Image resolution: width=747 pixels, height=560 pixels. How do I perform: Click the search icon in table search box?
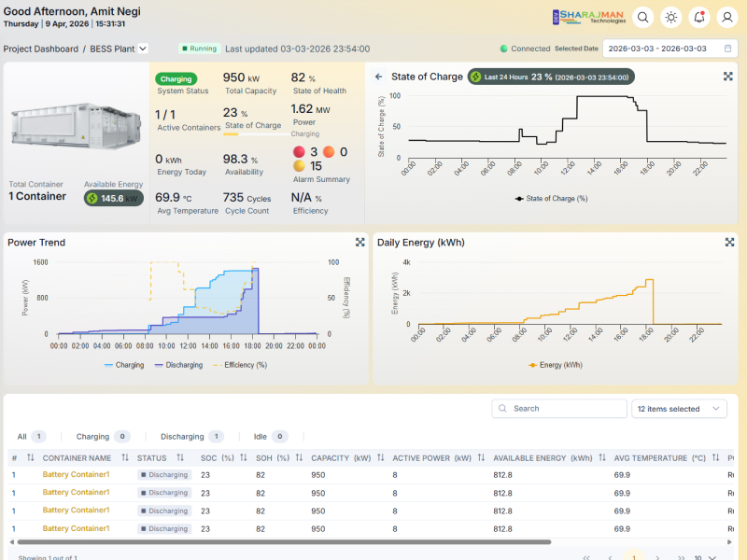(502, 409)
